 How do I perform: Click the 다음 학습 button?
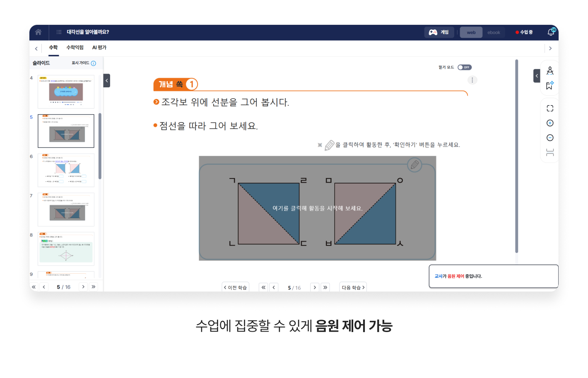click(x=353, y=287)
